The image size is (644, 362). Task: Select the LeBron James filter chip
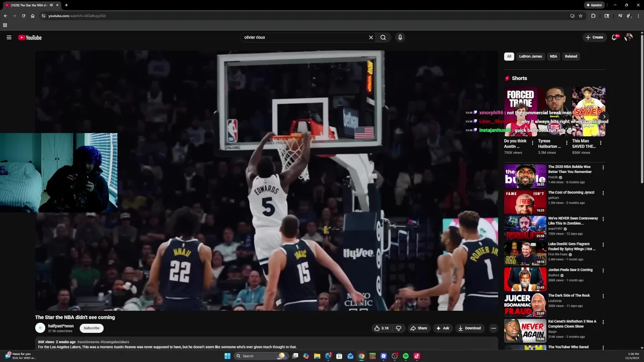click(530, 56)
